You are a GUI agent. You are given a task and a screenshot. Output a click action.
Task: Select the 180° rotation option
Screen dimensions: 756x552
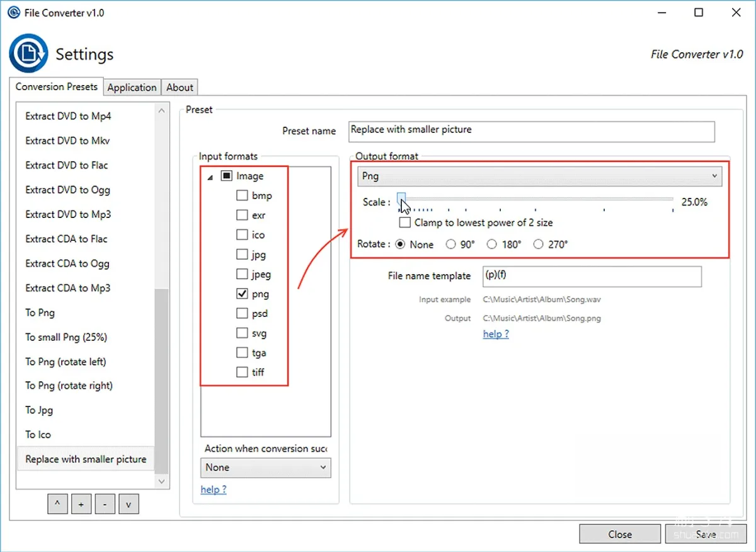pyautogui.click(x=495, y=244)
